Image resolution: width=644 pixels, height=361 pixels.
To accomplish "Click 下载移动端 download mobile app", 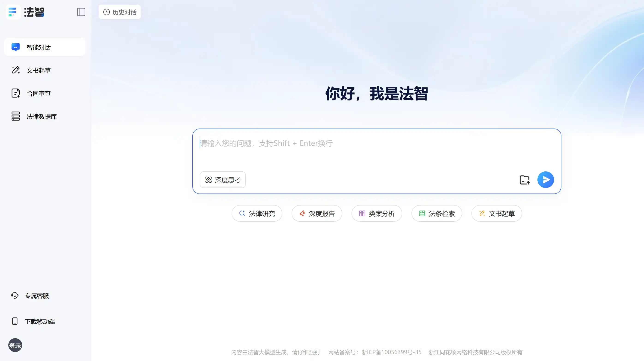I will (33, 321).
